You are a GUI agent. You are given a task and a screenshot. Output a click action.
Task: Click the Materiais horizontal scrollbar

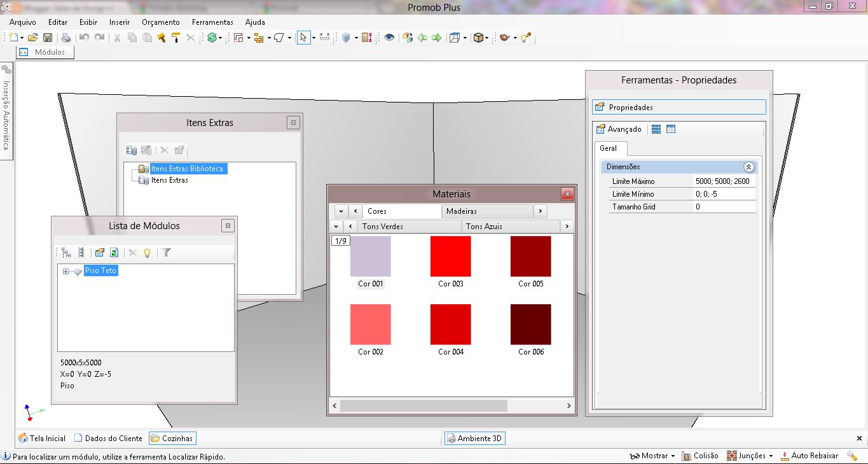(424, 405)
